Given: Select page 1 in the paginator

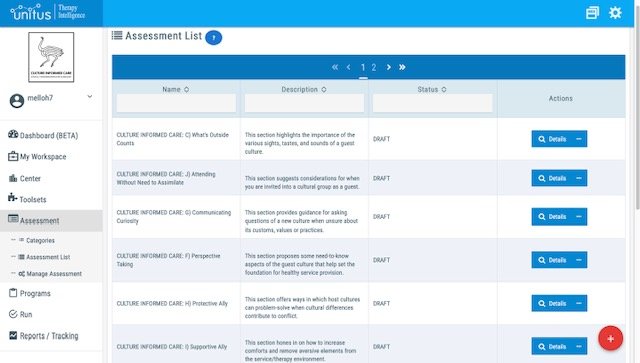Looking at the screenshot, I should coord(363,67).
